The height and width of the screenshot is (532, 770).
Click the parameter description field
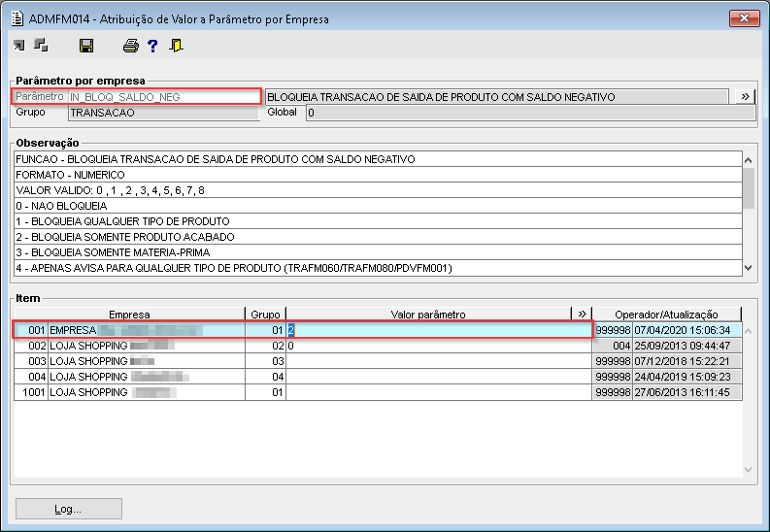click(496, 97)
